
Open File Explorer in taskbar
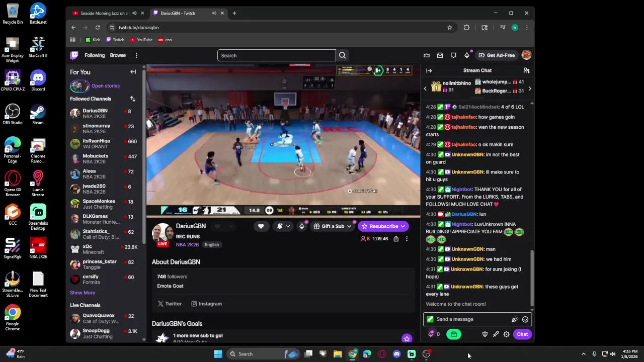(x=338, y=354)
